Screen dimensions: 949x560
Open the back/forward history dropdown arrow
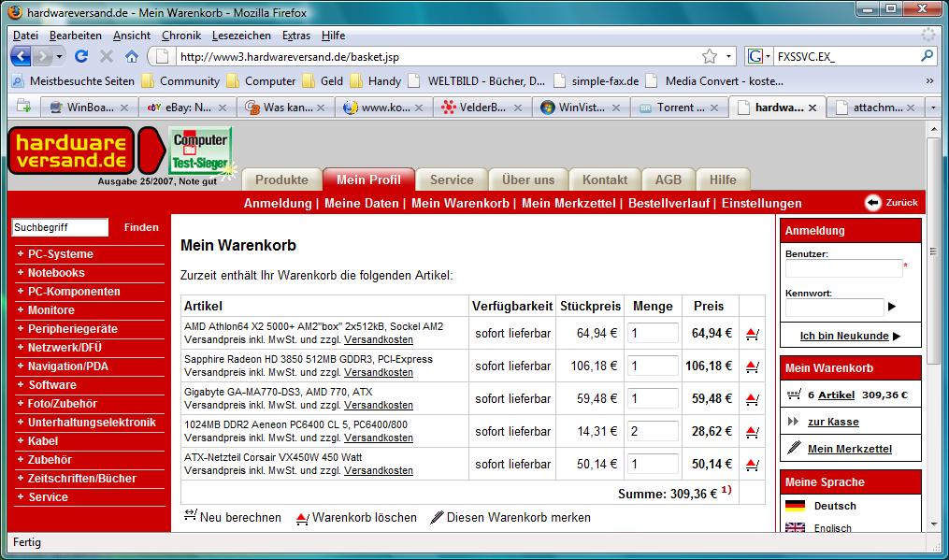pyautogui.click(x=59, y=57)
